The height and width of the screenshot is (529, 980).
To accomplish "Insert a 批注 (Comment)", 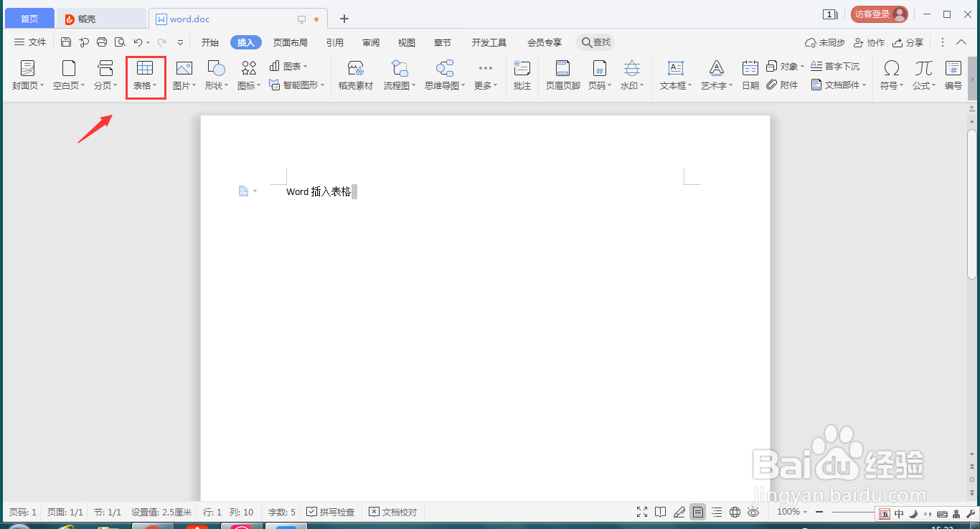I will click(x=522, y=75).
